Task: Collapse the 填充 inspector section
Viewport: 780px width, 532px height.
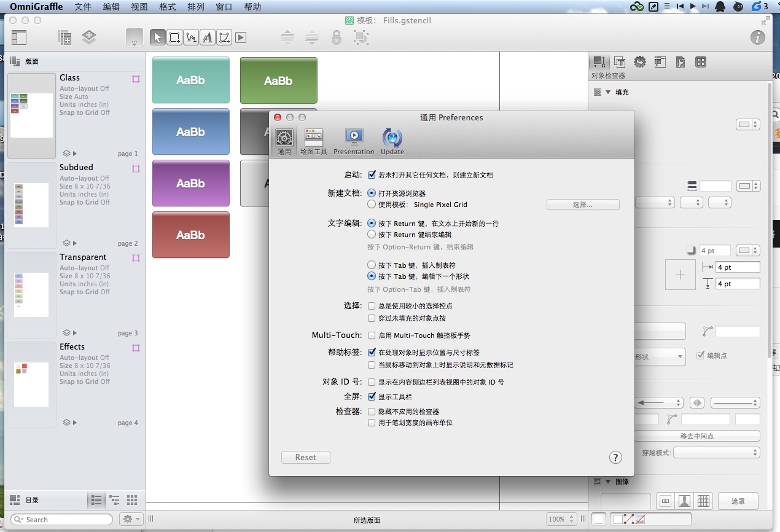Action: click(x=608, y=92)
